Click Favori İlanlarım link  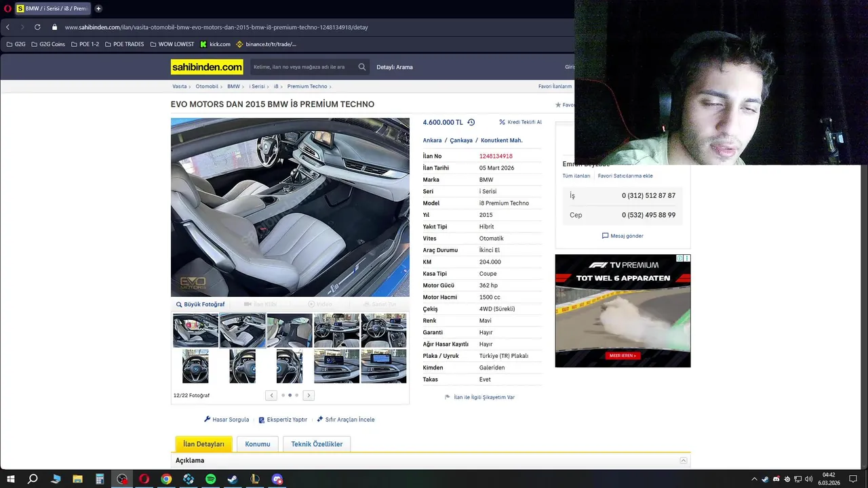[555, 87]
